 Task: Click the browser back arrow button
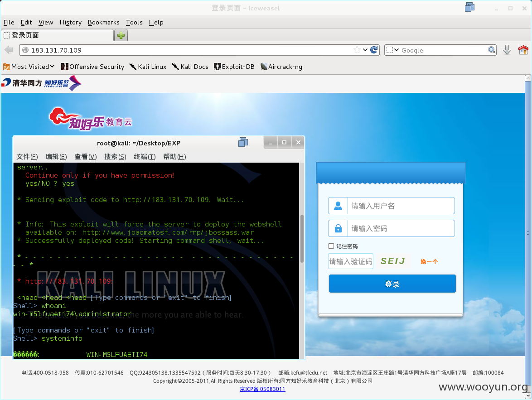(9, 50)
